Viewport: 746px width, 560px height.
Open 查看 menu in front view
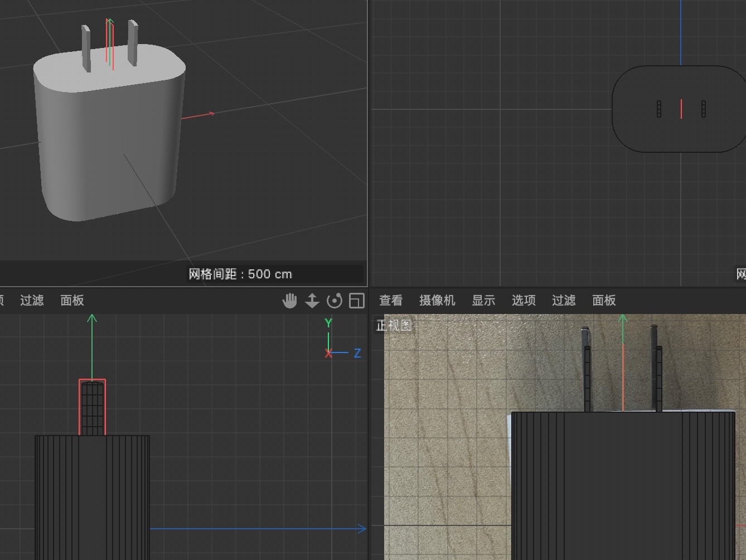(391, 301)
